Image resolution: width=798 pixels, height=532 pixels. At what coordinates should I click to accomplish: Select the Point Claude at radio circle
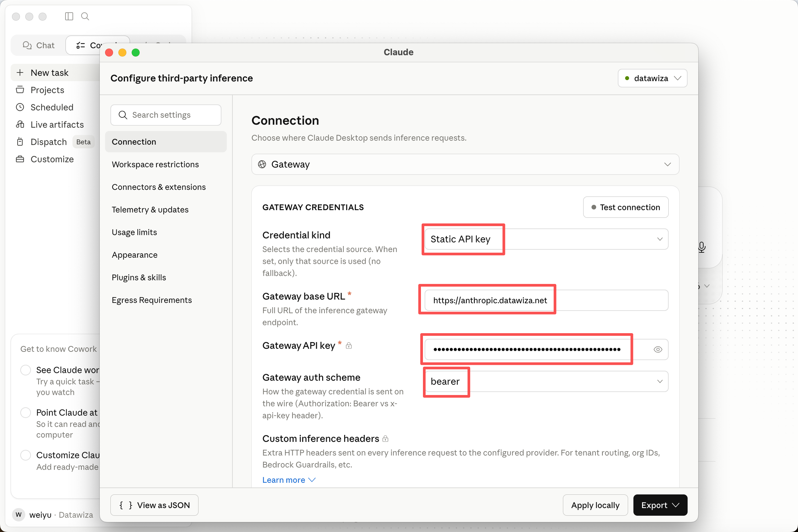(26, 413)
